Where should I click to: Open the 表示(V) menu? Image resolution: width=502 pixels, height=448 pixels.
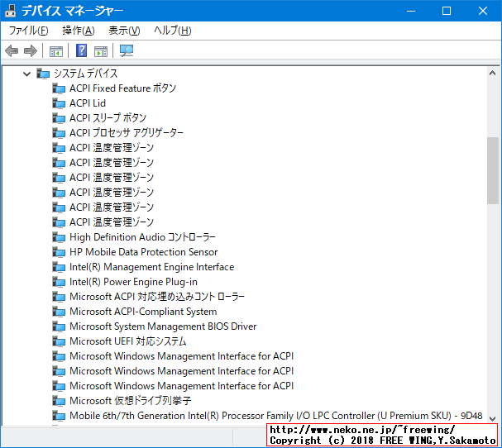124,31
